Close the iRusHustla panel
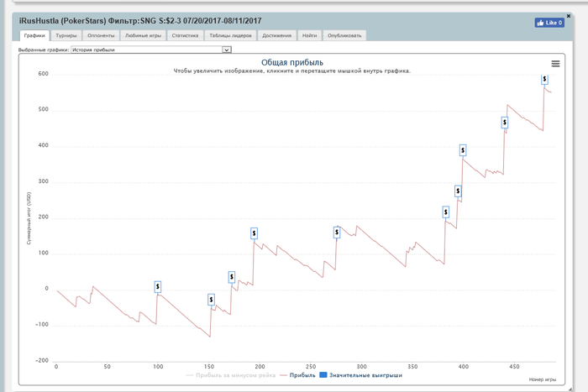This screenshot has width=588, height=392. pyautogui.click(x=569, y=16)
